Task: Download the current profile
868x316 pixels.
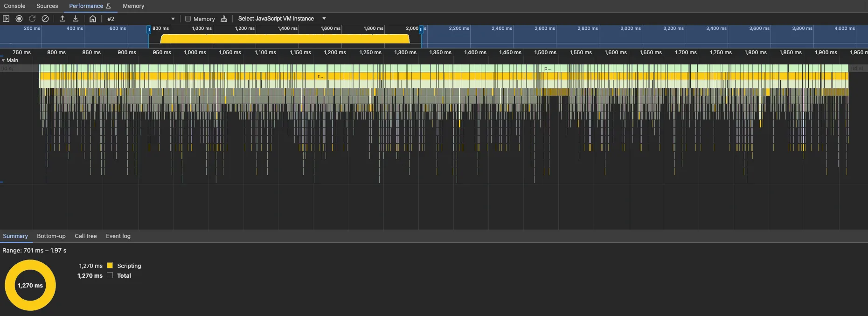Action: tap(76, 19)
